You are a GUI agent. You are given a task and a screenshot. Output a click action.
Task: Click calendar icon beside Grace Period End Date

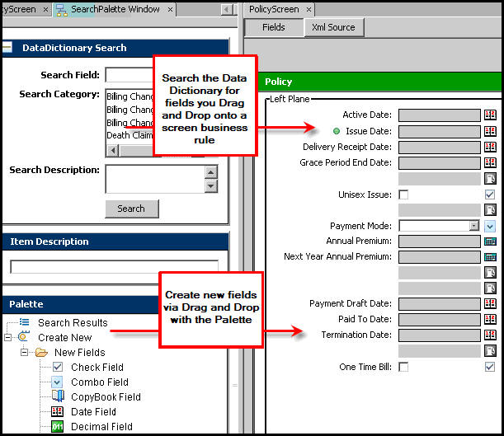coord(490,162)
